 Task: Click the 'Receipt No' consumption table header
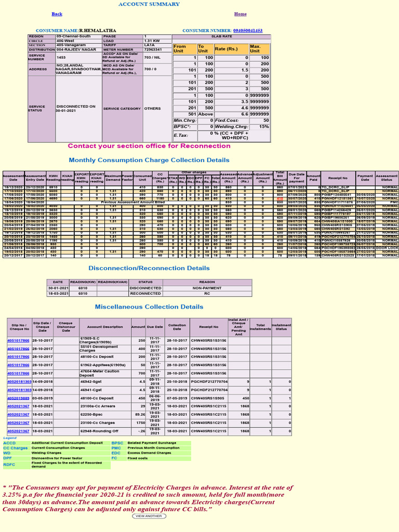pyautogui.click(x=338, y=178)
